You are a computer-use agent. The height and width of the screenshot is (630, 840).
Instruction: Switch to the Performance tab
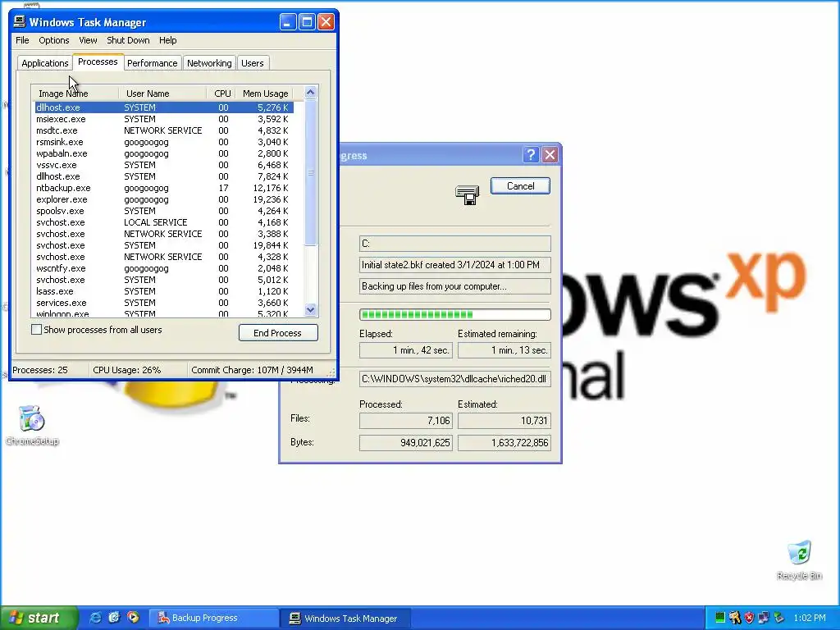pos(152,63)
